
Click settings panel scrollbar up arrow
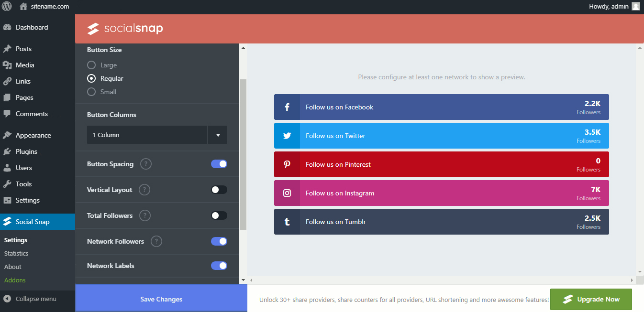click(243, 48)
